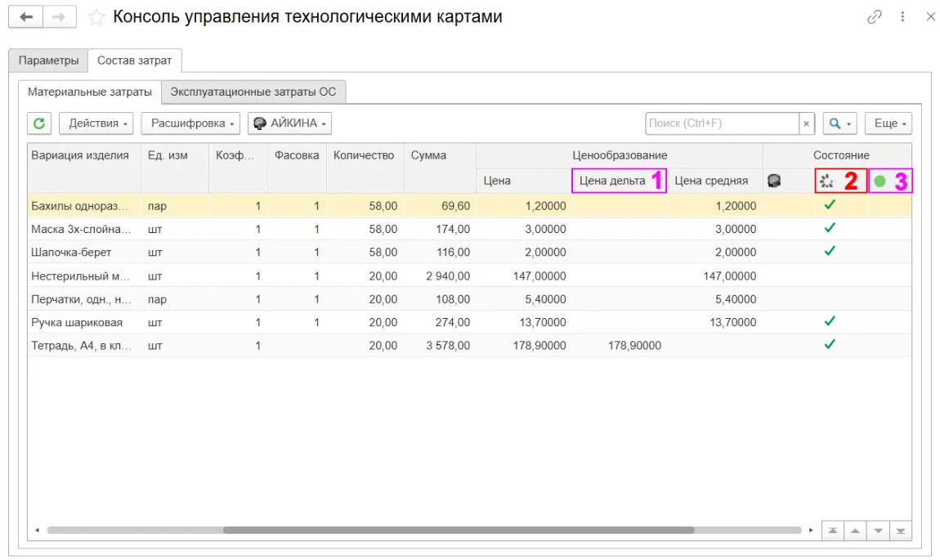Go forward with the right arrow button
940x560 pixels.
pyautogui.click(x=60, y=17)
